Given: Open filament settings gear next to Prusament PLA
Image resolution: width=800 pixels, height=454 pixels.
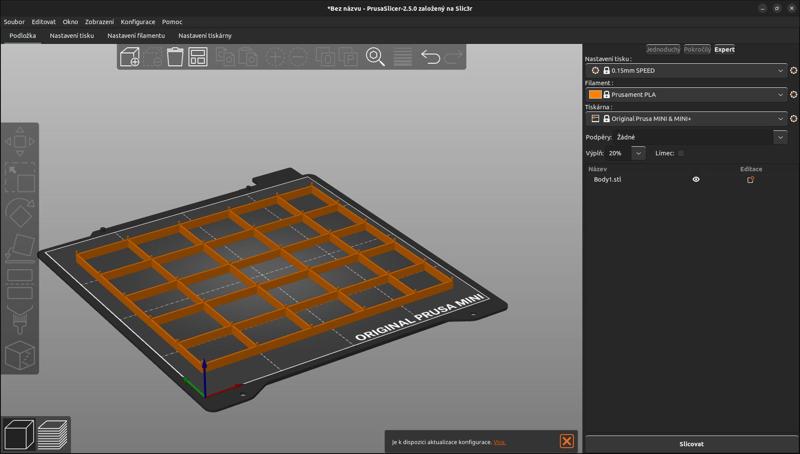Looking at the screenshot, I should tap(794, 95).
